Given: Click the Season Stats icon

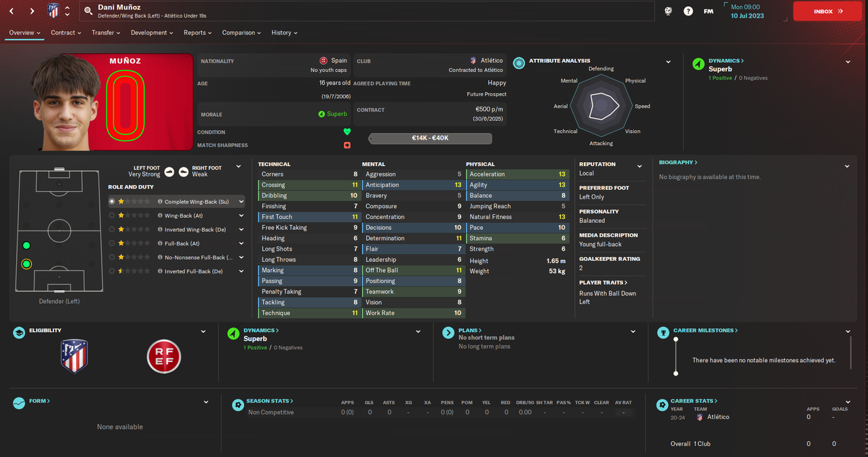Looking at the screenshot, I should point(237,404).
